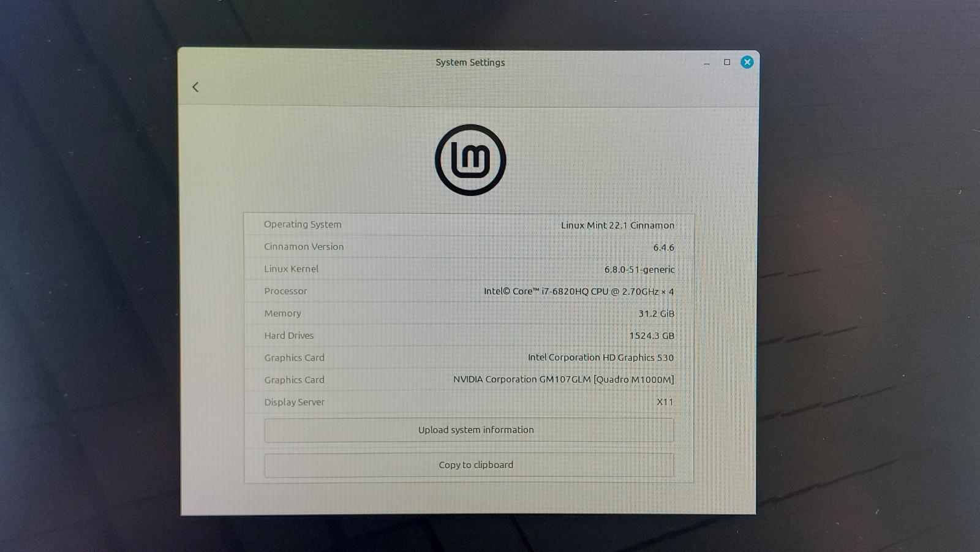Select the Intel Core i7-6820HQ value

pyautogui.click(x=579, y=292)
